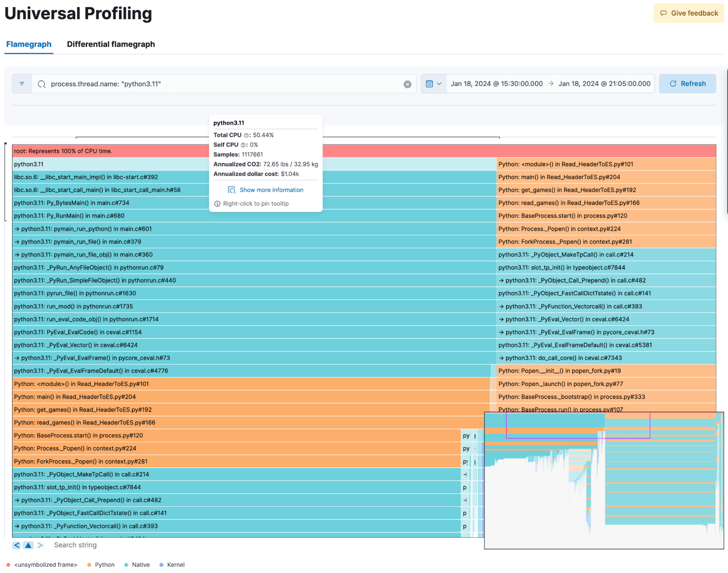This screenshot has width=728, height=573.
Task: Click Show more information link
Action: click(x=265, y=190)
